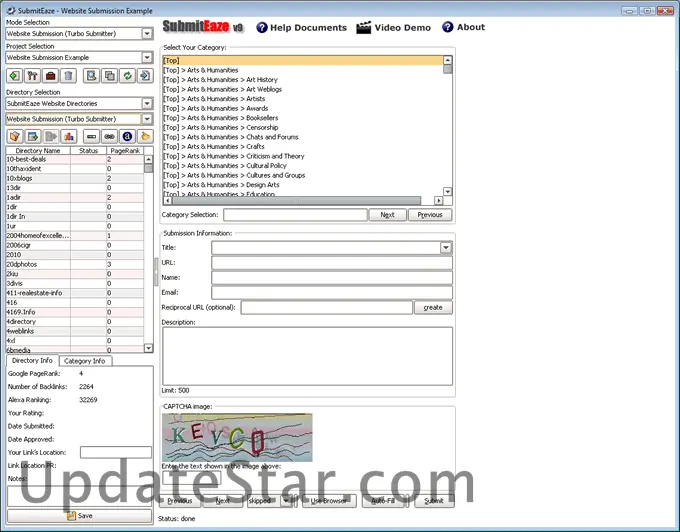Select the 411-realestate-info directory row

(x=75, y=293)
